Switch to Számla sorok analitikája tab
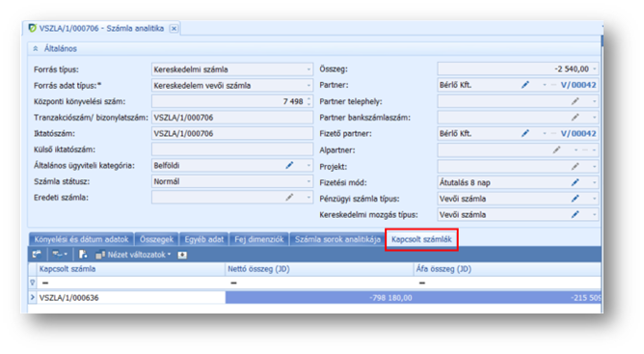Viewport: 644px width, 354px height. pyautogui.click(x=337, y=239)
